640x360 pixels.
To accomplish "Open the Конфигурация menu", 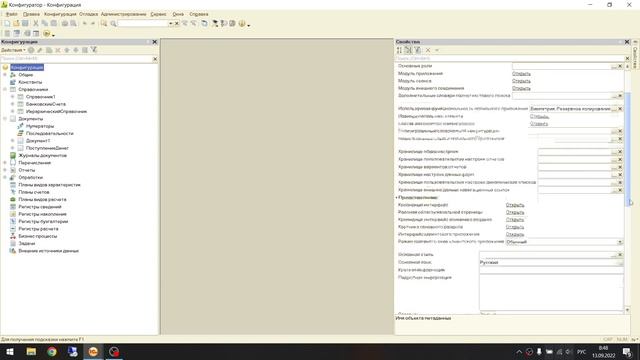I will 60,14.
